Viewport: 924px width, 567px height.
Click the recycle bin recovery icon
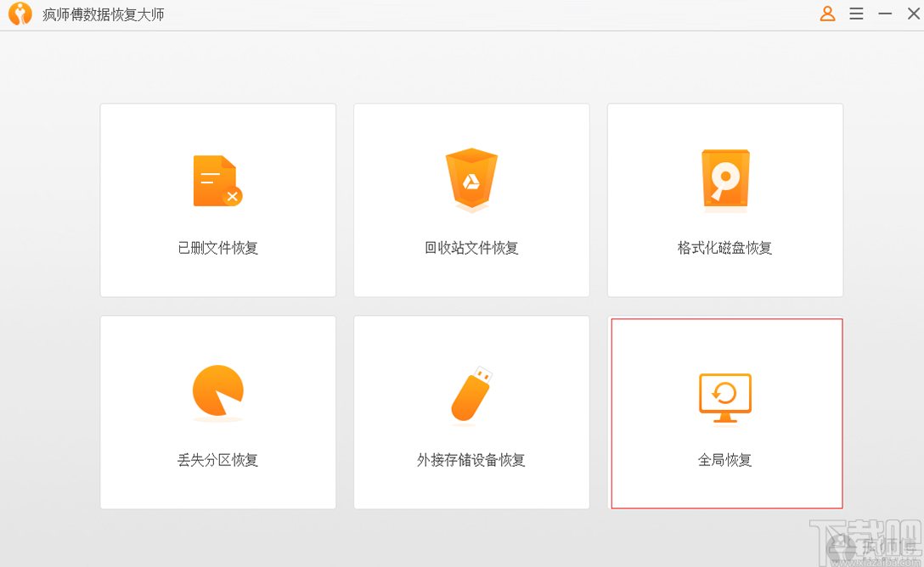click(x=471, y=180)
